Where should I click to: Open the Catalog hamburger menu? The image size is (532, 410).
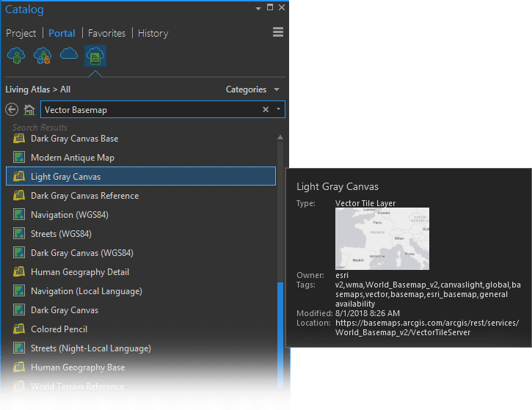coord(278,32)
